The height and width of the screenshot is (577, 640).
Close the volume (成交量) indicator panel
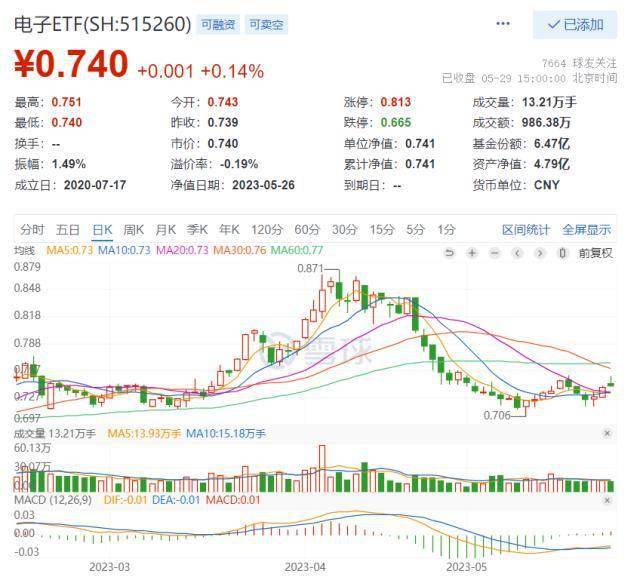[606, 433]
